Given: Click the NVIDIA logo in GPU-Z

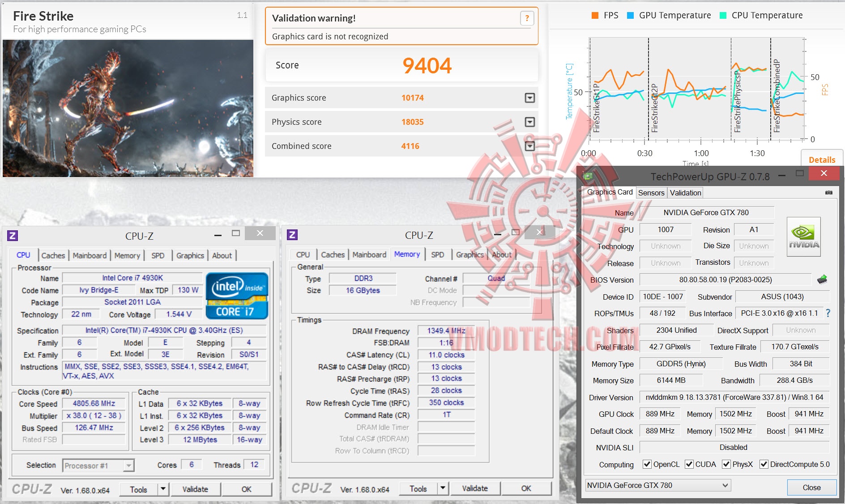Looking at the screenshot, I should pos(804,237).
